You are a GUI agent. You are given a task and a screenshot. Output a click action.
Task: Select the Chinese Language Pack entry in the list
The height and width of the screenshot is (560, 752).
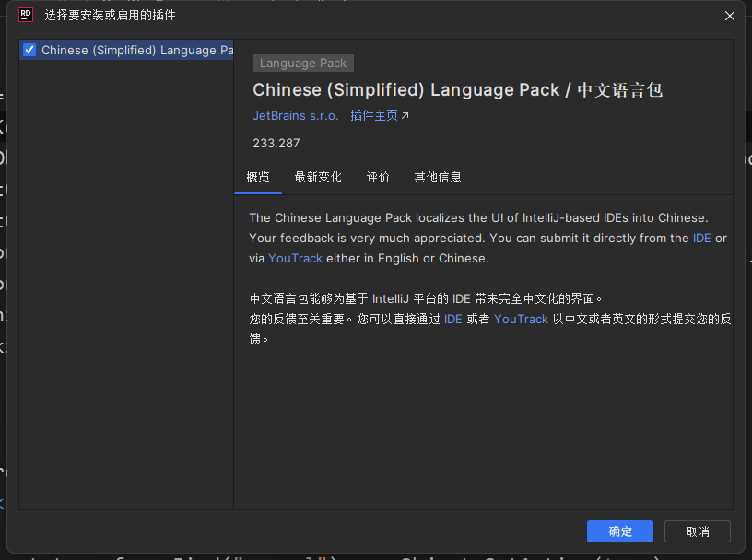[129, 50]
